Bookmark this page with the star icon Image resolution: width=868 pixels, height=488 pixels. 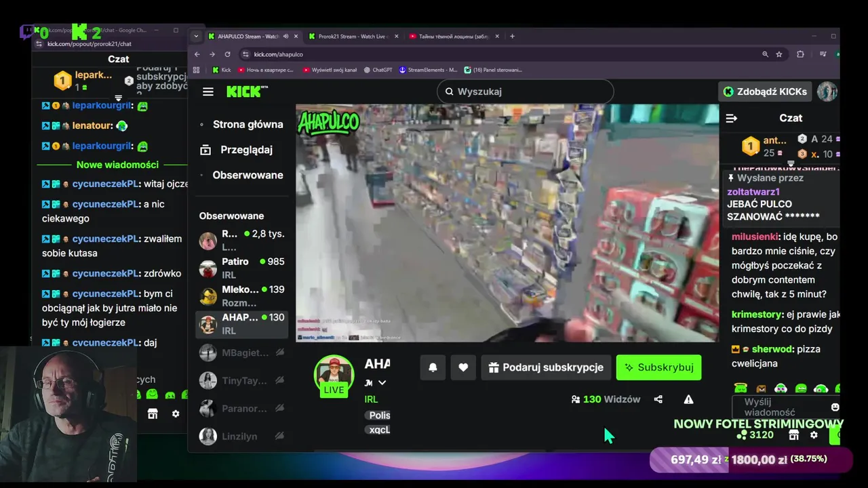779,54
